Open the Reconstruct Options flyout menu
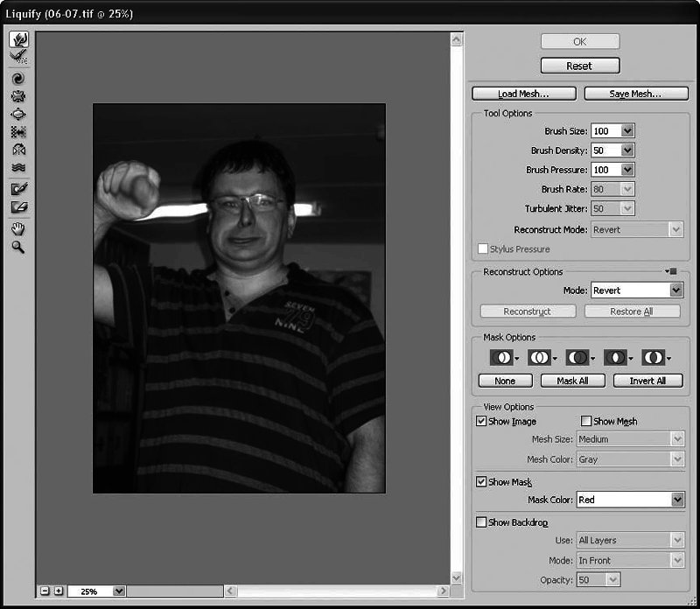700x609 pixels. [x=671, y=271]
